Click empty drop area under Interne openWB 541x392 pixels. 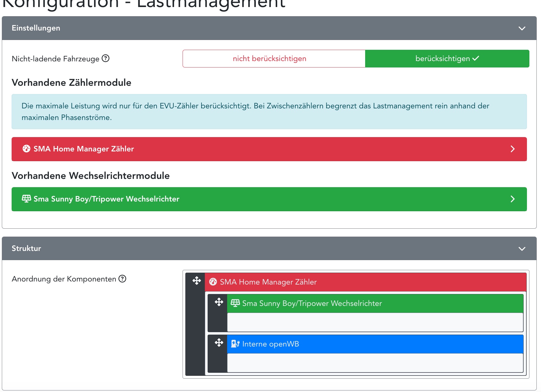[x=375, y=363]
